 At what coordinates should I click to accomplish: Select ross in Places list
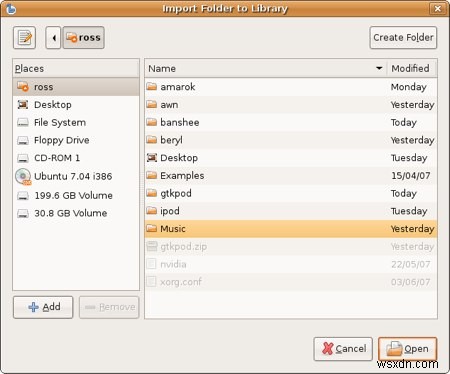[76, 87]
